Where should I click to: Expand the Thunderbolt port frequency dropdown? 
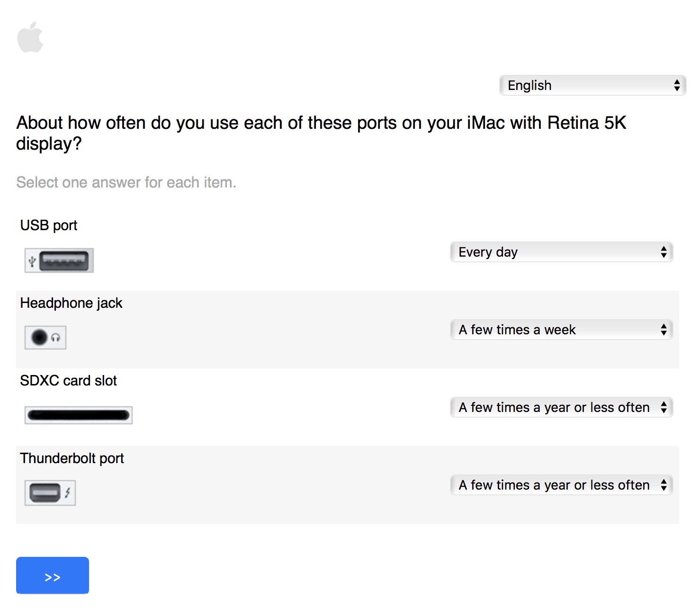(x=561, y=485)
